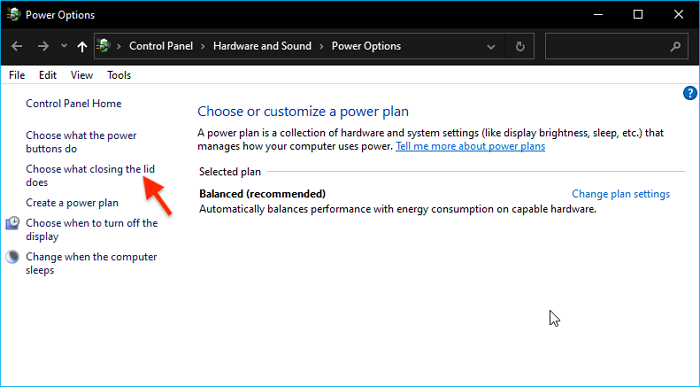
Task: Select Power Options breadcrumb
Action: pyautogui.click(x=366, y=46)
